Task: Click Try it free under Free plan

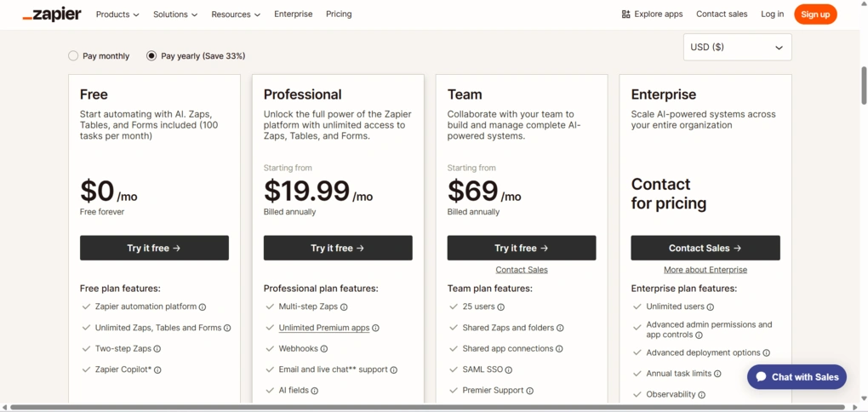Action: 154,248
